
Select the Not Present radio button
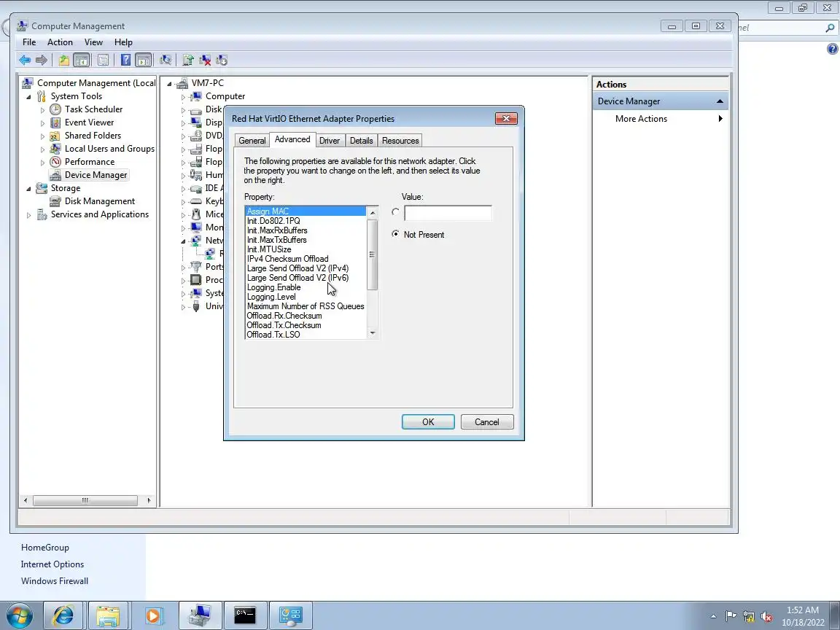395,234
